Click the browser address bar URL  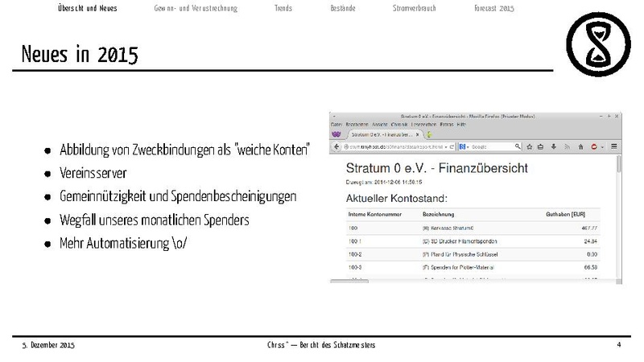pyautogui.click(x=396, y=146)
